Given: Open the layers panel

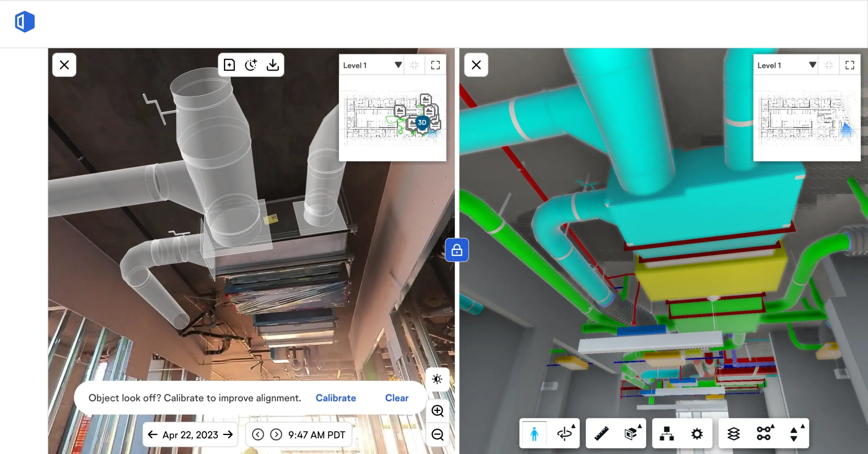Looking at the screenshot, I should (x=733, y=433).
